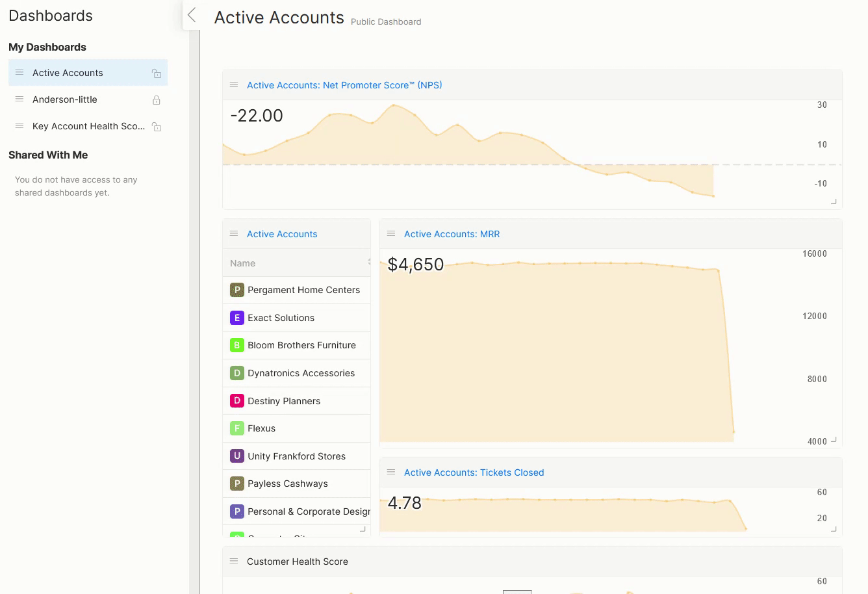Click the Tickets Closed widget resize corner
Image resolution: width=868 pixels, height=594 pixels.
click(x=834, y=529)
